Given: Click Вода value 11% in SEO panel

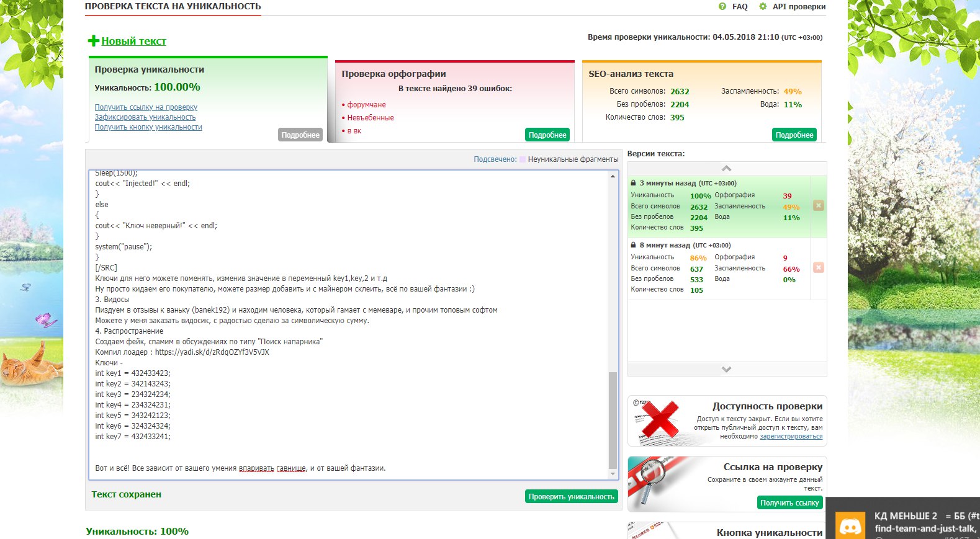Looking at the screenshot, I should (x=793, y=105).
